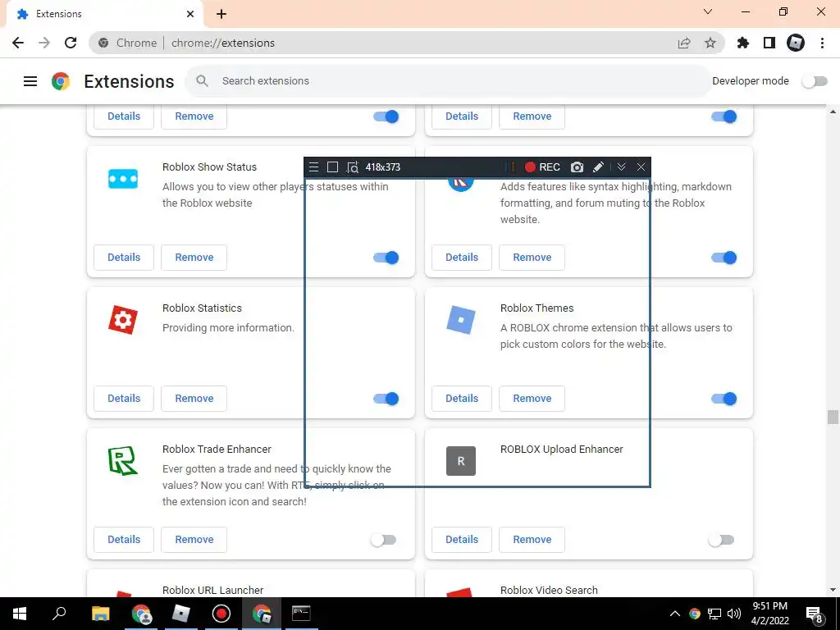Click the Search extensions field
Viewport: 840px width, 630px height.
point(447,81)
